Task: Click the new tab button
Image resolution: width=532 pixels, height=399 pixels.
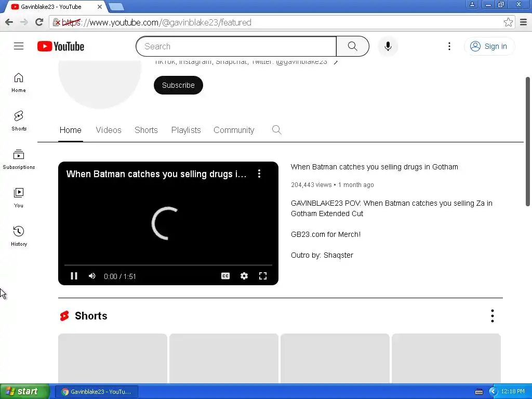Action: [116, 7]
